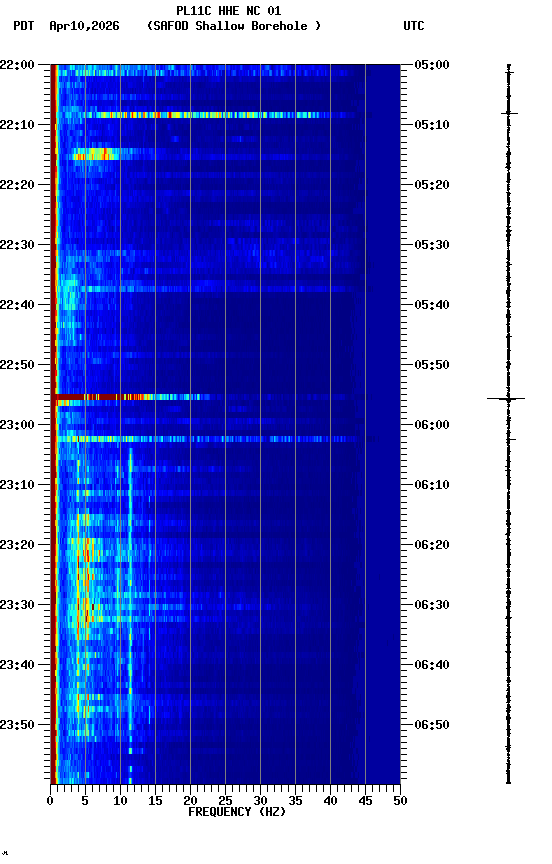
Task: Click the broadband yellow-red streak near 22:08
Action: pos(207,115)
